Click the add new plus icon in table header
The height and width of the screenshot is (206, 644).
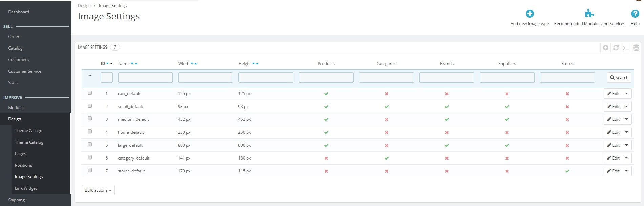[x=606, y=48]
